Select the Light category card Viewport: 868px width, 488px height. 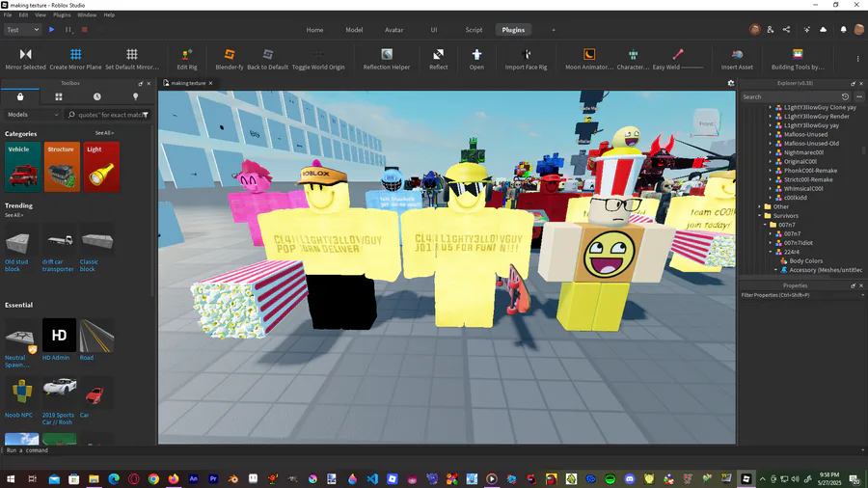101,167
